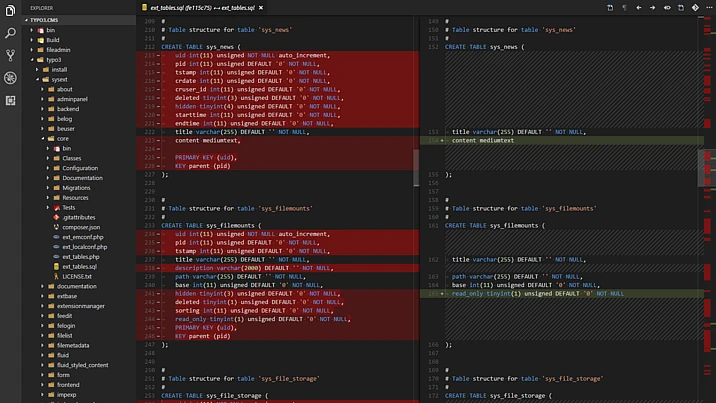Open the Debug view icon
The height and width of the screenshot is (403, 716).
point(10,78)
